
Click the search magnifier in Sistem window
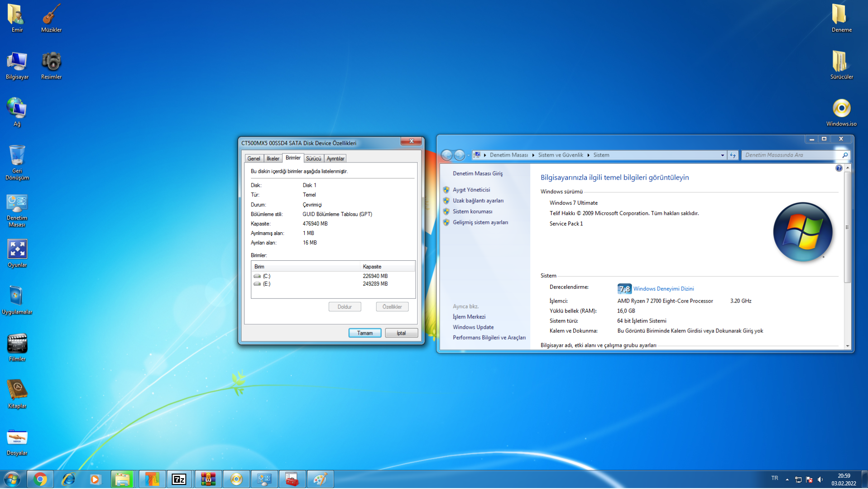point(844,155)
